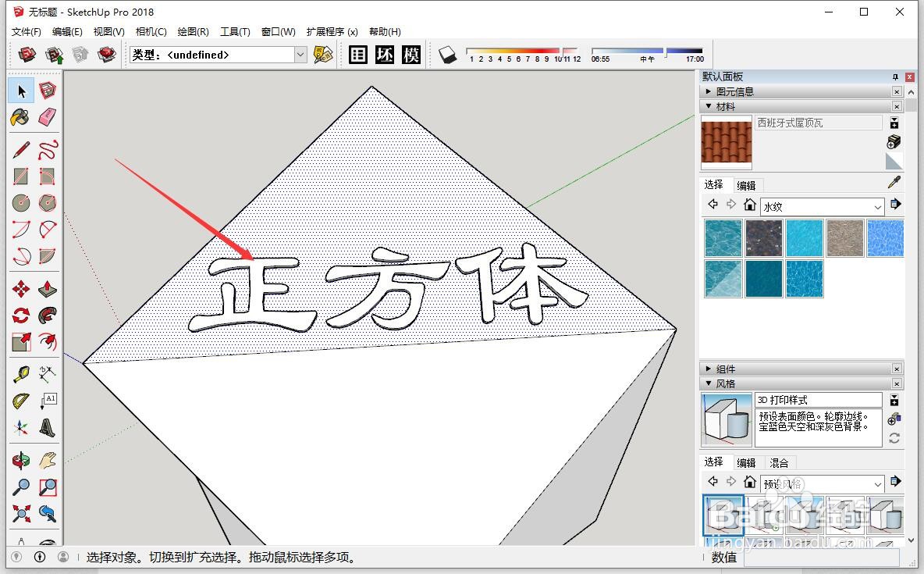Click the create material icon in Materials panel
The image size is (924, 574).
894,141
